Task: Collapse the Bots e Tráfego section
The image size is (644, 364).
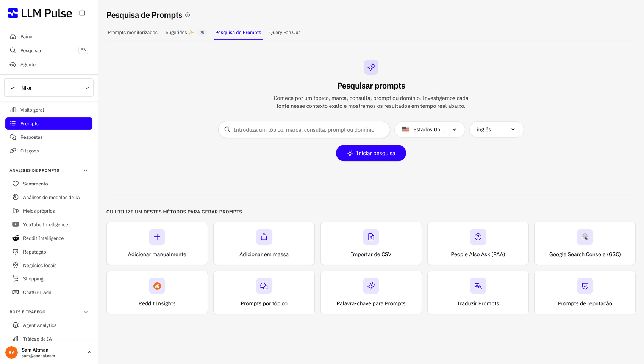Action: pyautogui.click(x=86, y=312)
